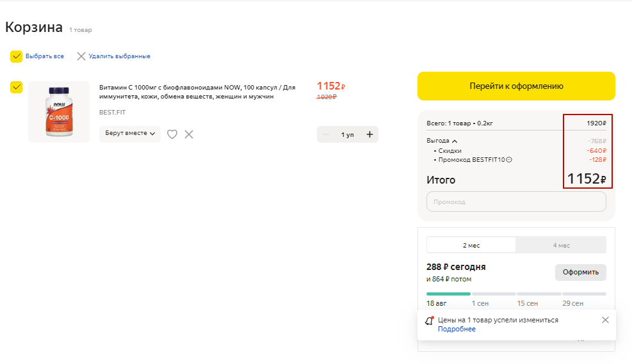The height and width of the screenshot is (364, 632).
Task: Increase quantity with the plus button
Action: [369, 134]
